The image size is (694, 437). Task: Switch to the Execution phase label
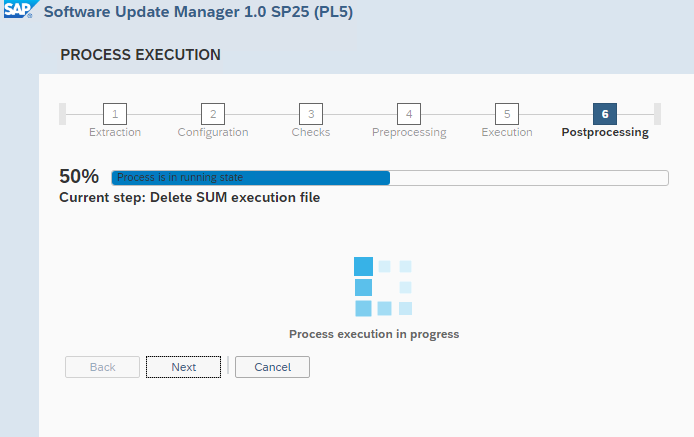(507, 132)
